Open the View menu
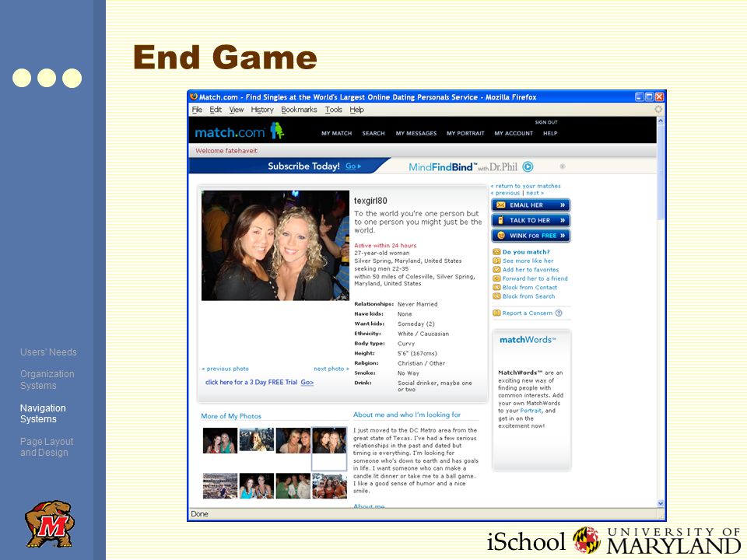747x560 pixels. pos(237,110)
